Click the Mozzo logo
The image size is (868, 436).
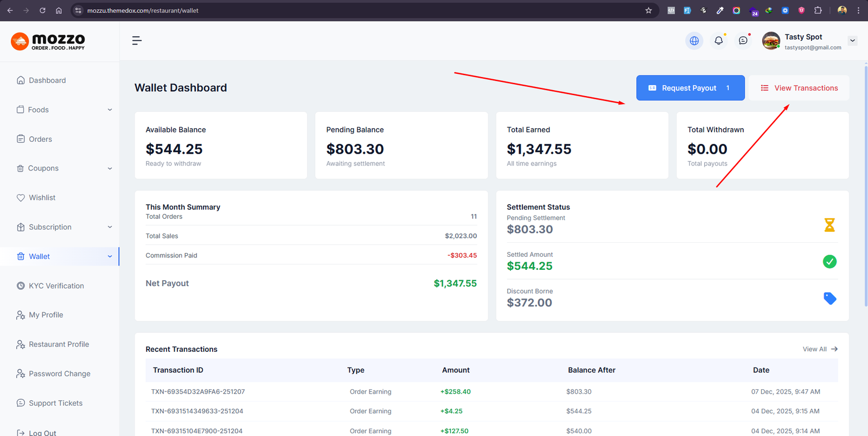point(48,41)
